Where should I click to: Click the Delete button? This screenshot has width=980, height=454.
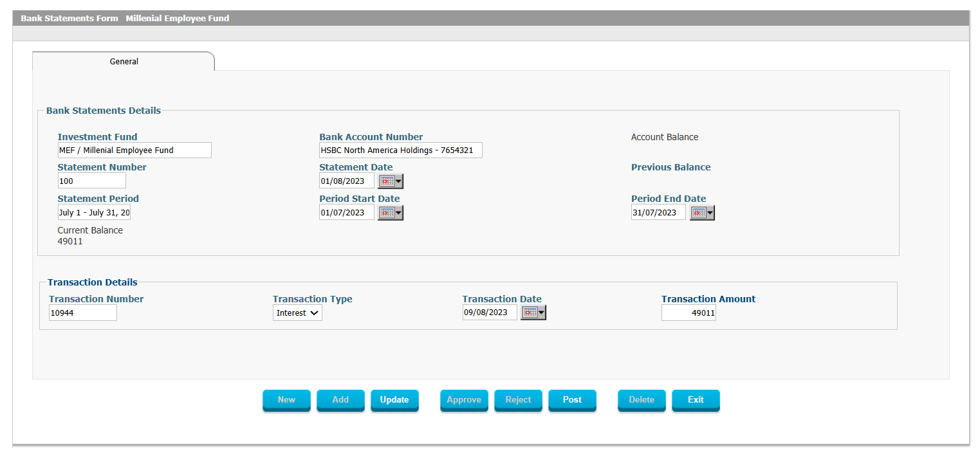pyautogui.click(x=642, y=400)
